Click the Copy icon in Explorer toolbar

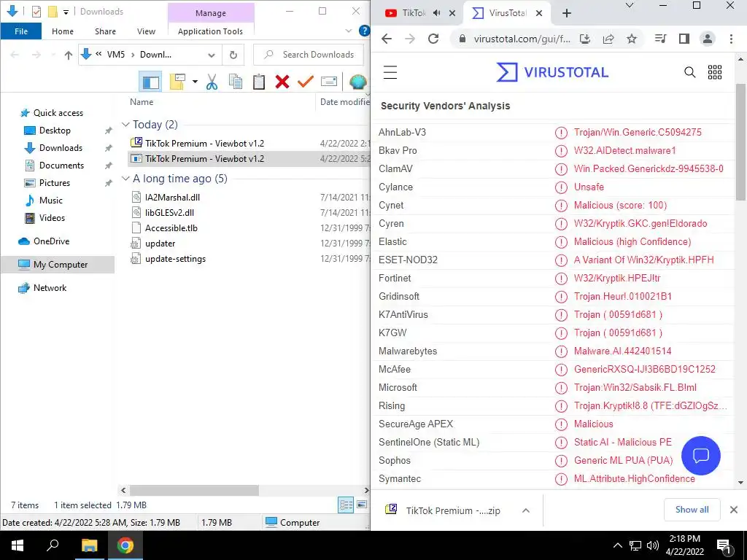pyautogui.click(x=236, y=82)
